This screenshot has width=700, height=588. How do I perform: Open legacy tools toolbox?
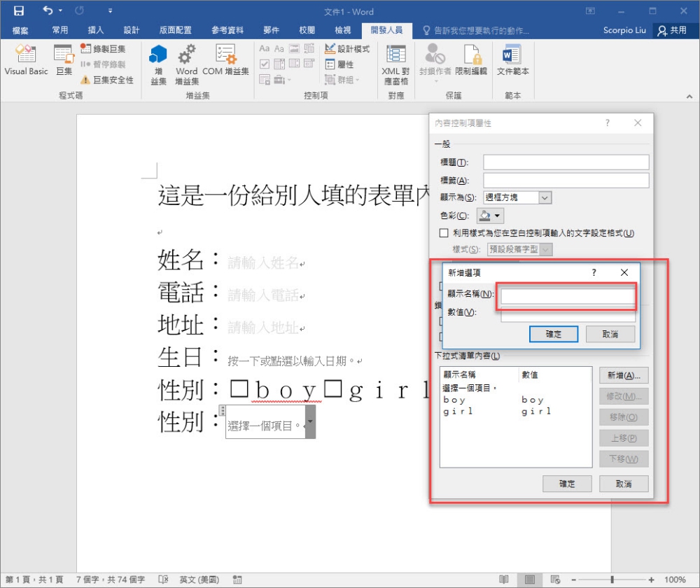tap(281, 80)
